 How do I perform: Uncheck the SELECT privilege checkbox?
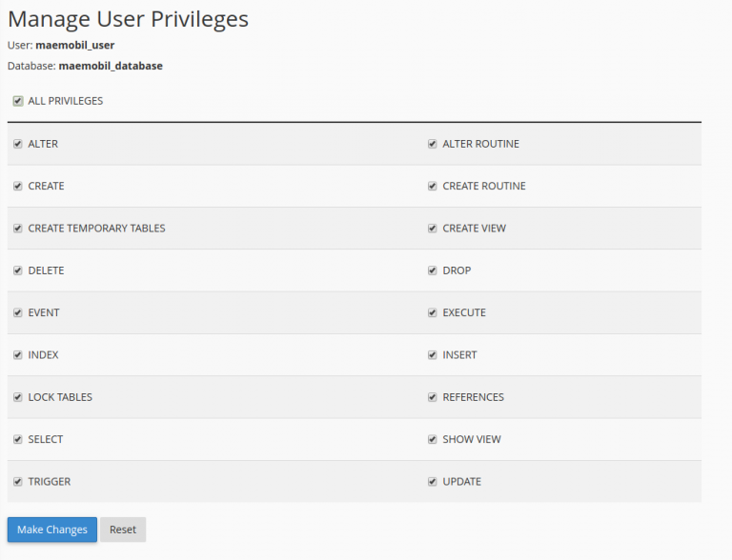click(18, 439)
